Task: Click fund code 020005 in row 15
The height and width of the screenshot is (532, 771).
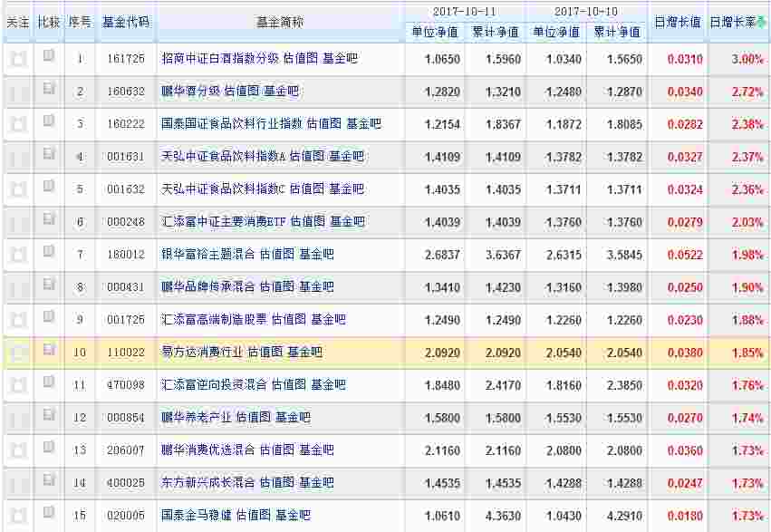Action: pos(125,516)
